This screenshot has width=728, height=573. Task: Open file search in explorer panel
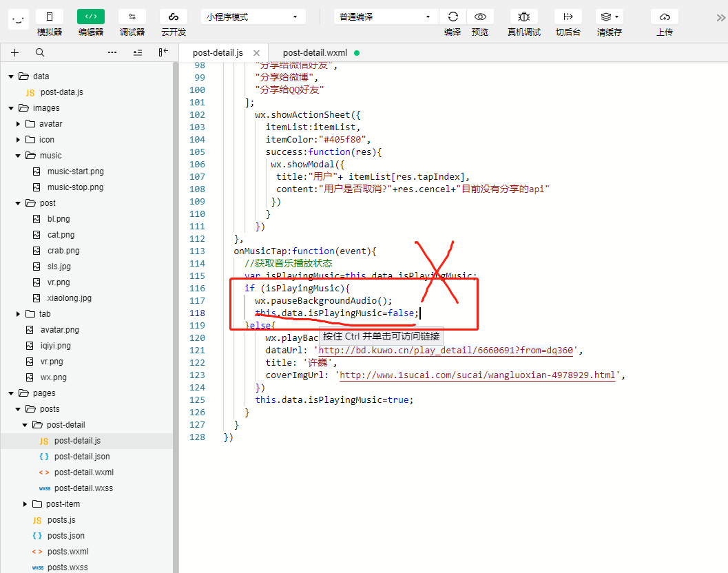[40, 52]
